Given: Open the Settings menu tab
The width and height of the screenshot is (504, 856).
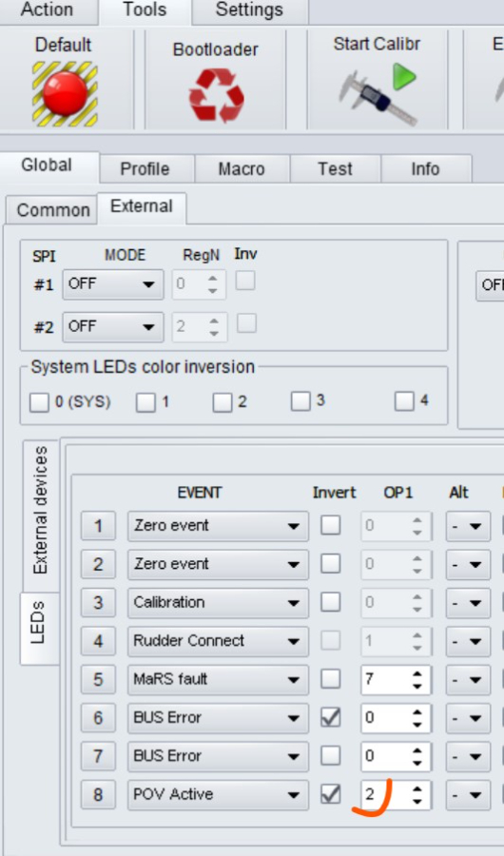Looking at the screenshot, I should 249,10.
